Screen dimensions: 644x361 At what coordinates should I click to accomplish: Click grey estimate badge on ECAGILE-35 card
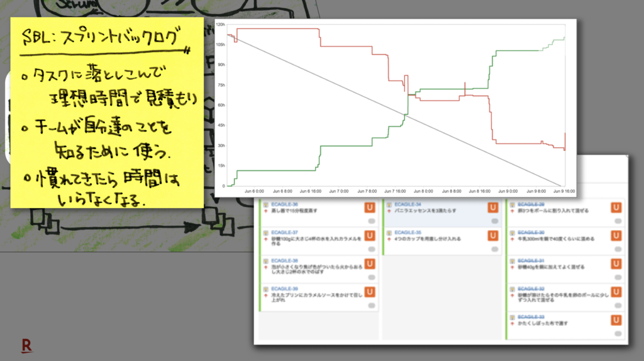coord(494,249)
